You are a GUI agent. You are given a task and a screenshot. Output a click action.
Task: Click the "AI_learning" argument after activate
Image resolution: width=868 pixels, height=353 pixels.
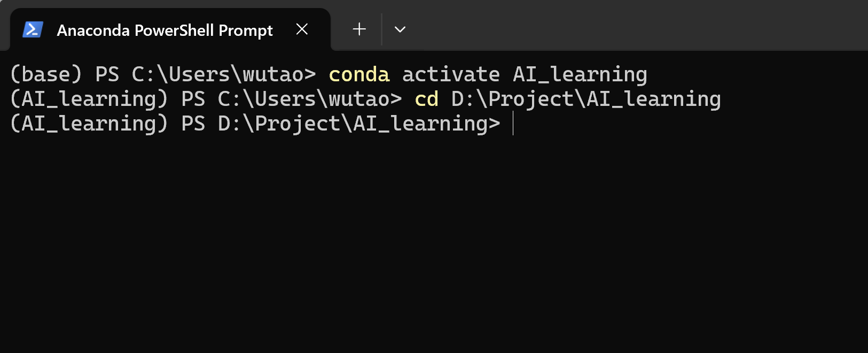(580, 74)
